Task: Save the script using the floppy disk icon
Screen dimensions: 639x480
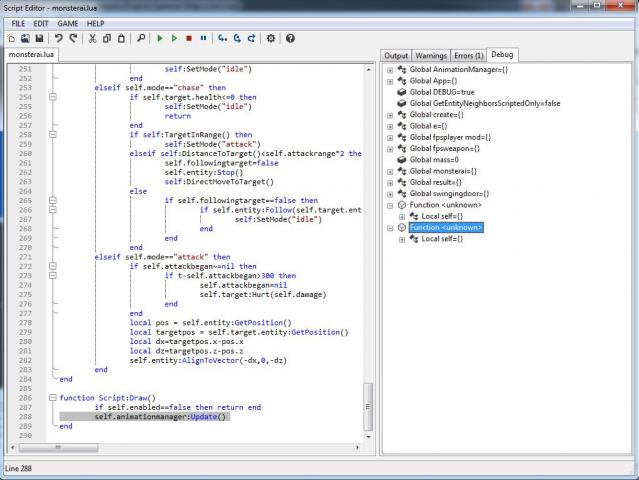Action: 38,38
